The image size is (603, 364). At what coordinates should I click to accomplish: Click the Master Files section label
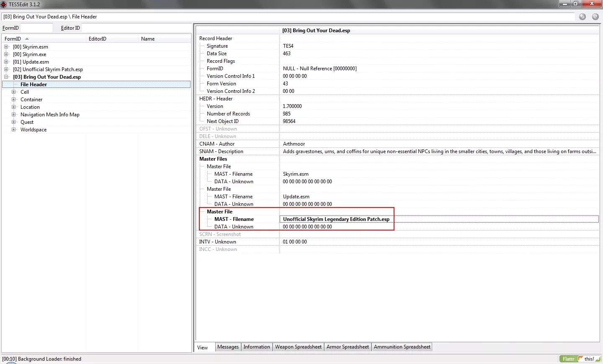pos(213,159)
